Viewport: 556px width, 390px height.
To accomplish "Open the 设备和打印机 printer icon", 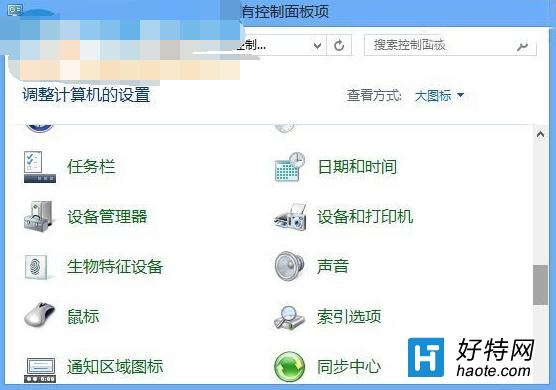I will (290, 217).
